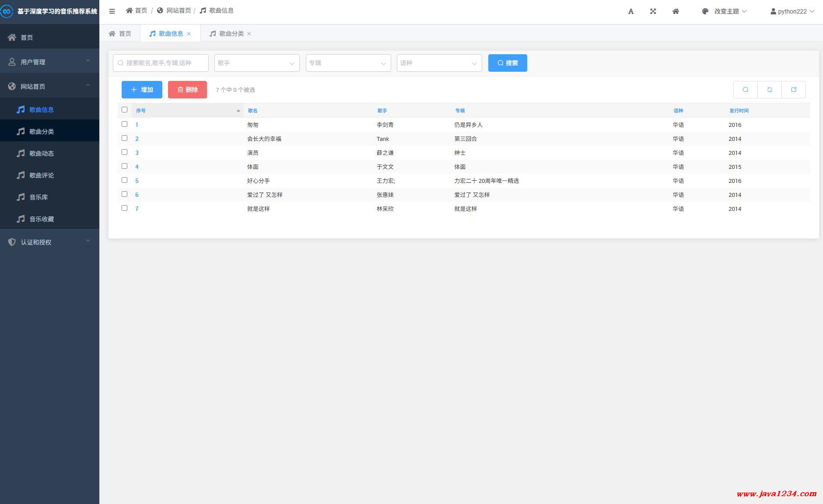This screenshot has height=504, width=823.
Task: Click the refresh icon above the table
Action: 769,90
